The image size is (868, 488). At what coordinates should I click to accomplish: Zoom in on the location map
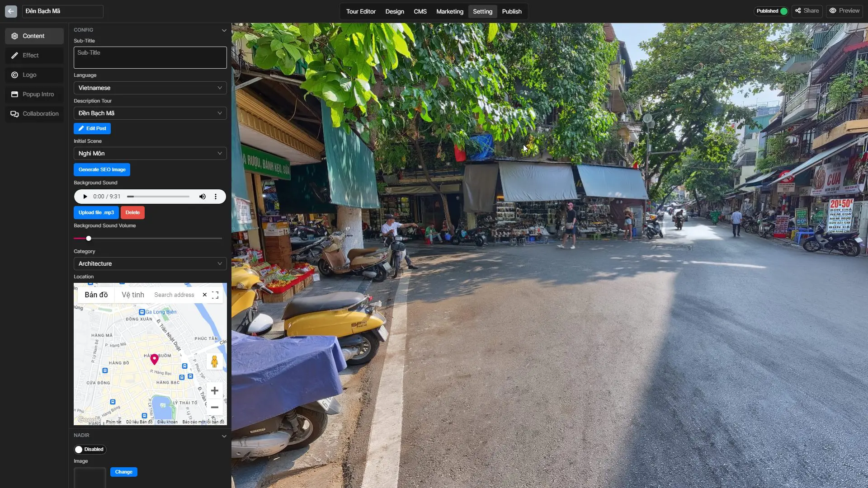pos(215,391)
